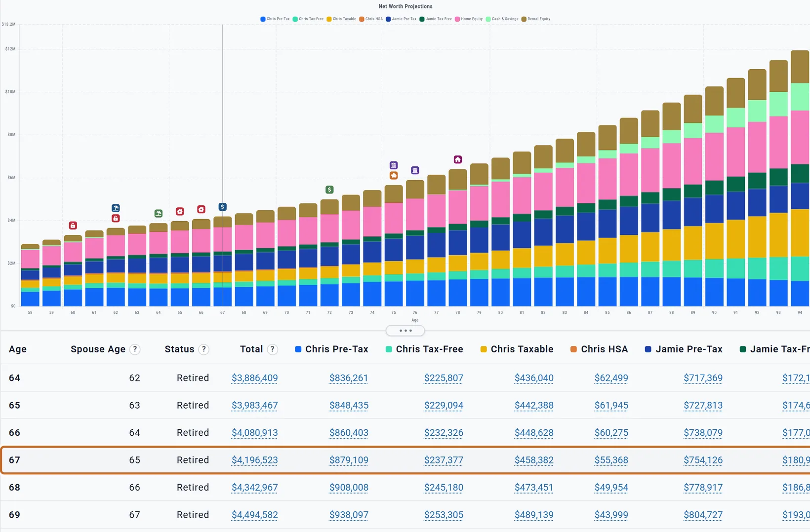Image resolution: width=810 pixels, height=532 pixels.
Task: Toggle Jamie Pre-Tax series in chart legend
Action: pos(401,19)
